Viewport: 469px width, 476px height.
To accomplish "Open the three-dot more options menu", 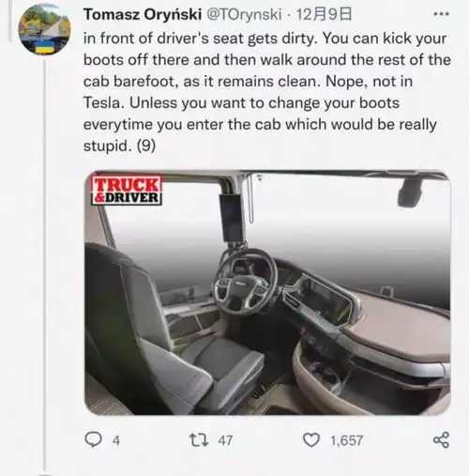I will (x=442, y=14).
